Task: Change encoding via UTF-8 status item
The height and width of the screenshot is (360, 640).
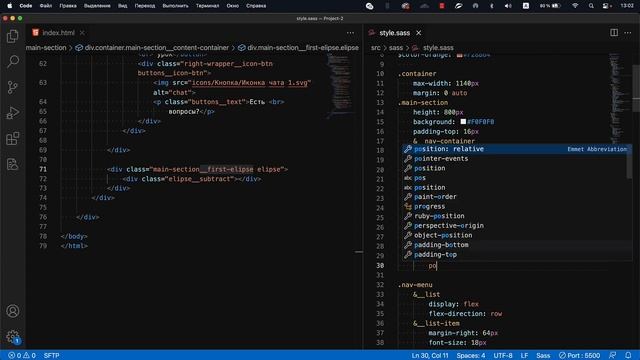Action: (503, 356)
